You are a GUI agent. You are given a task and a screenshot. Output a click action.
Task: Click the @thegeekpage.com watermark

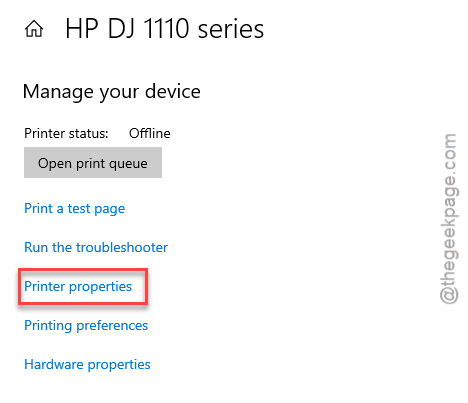coord(449,219)
